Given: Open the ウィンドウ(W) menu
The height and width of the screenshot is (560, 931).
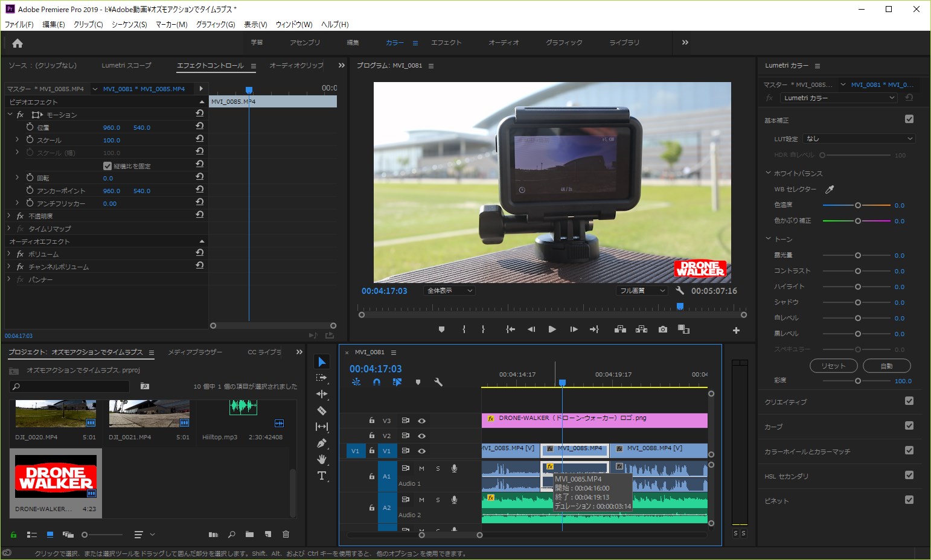Looking at the screenshot, I should point(294,24).
